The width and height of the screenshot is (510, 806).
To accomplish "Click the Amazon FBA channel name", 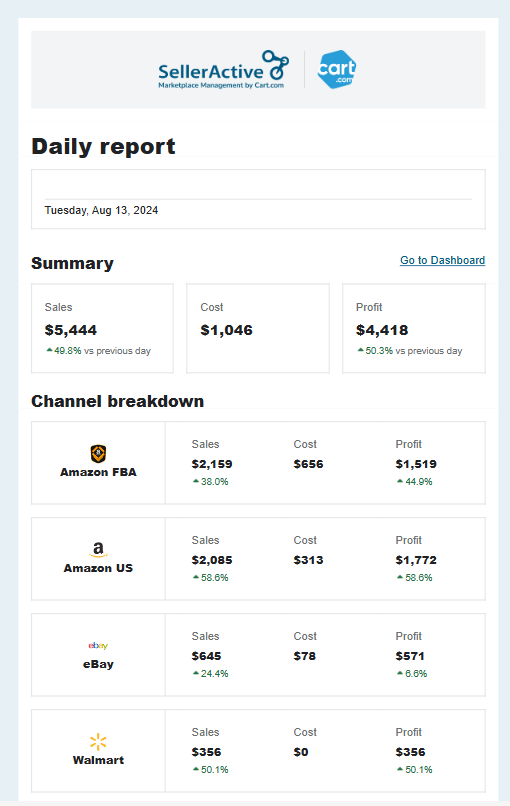I will tap(98, 472).
